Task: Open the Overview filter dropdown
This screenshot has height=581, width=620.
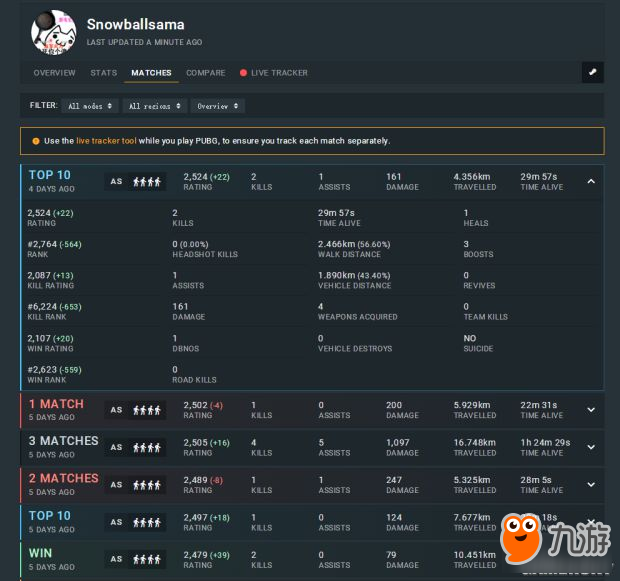Action: [x=217, y=106]
